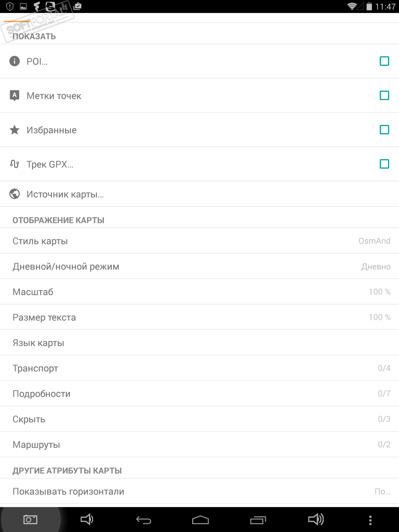Screen dimensions: 399x532
Task: Click the Избранные star icon
Action: point(15,130)
